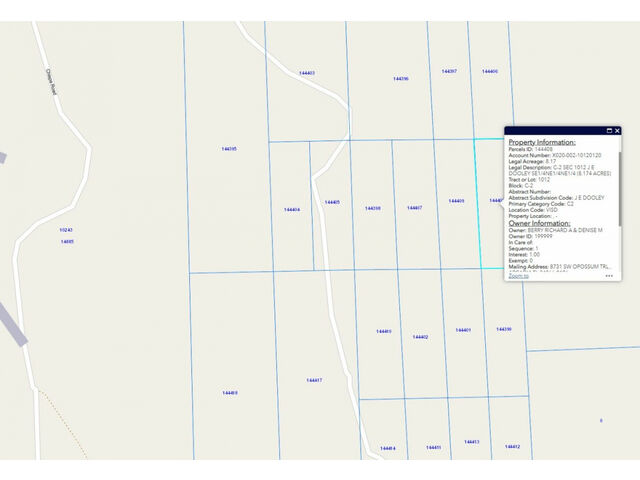Image resolution: width=640 pixels, height=480 pixels.
Task: Open the popup's three-dot more options menu
Action: 609,276
